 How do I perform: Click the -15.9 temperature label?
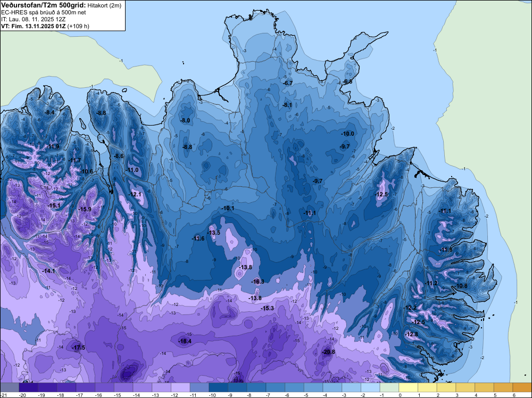pos(85,209)
